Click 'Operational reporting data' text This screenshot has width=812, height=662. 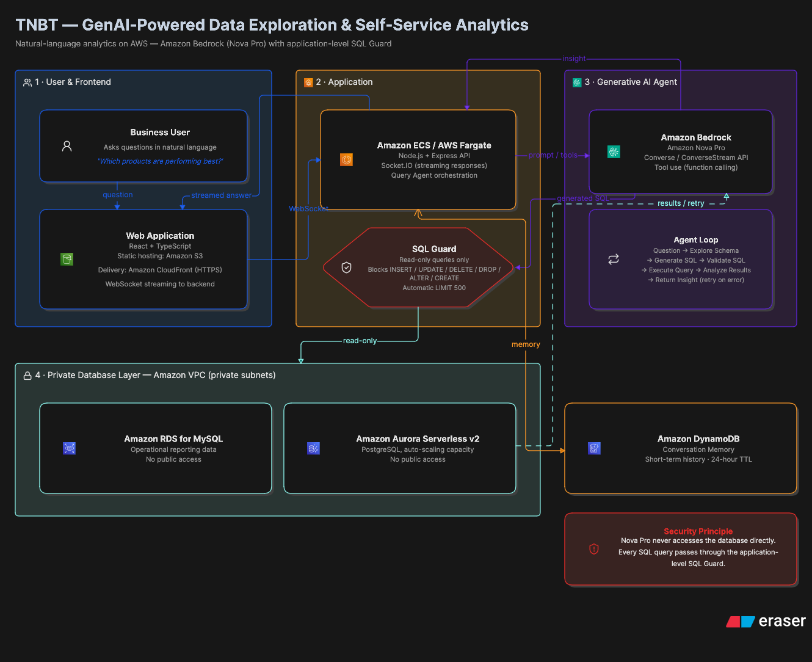(x=173, y=449)
